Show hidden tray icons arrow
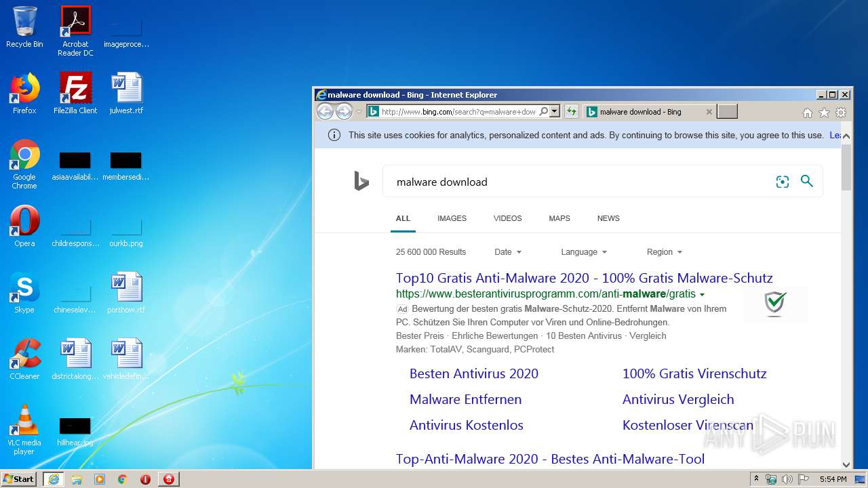This screenshot has width=868, height=488. pyautogui.click(x=757, y=479)
